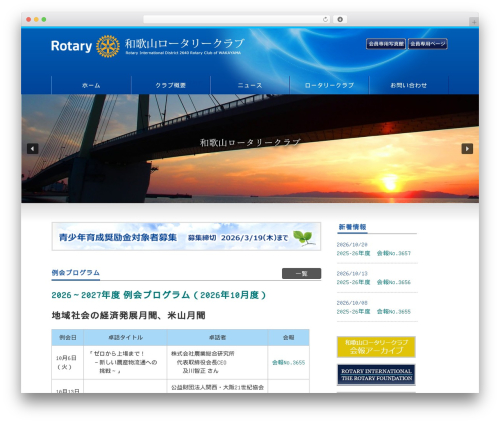Viewport: 500px width, 423px height.
Task: Click the Rotary wheel logo emblem
Action: pyautogui.click(x=108, y=46)
